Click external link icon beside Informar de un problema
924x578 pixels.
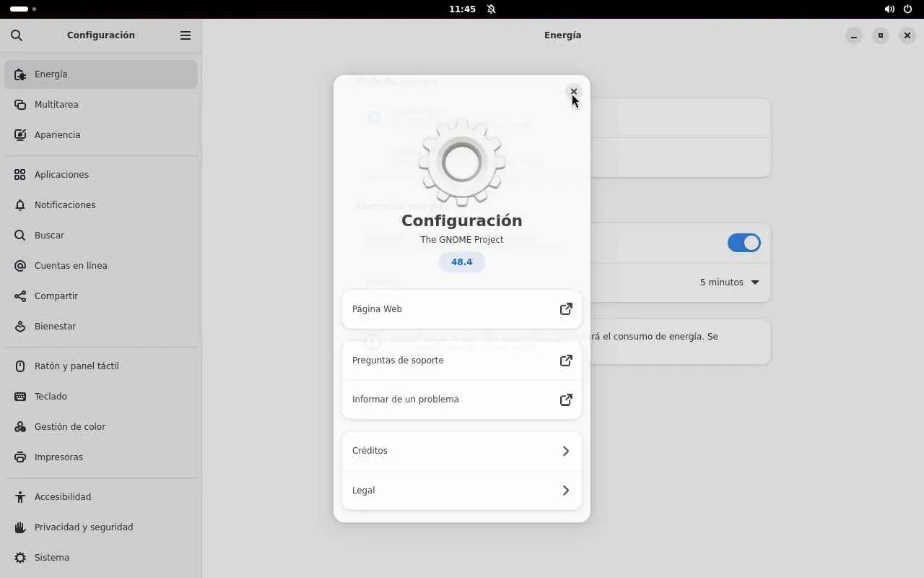click(x=566, y=400)
